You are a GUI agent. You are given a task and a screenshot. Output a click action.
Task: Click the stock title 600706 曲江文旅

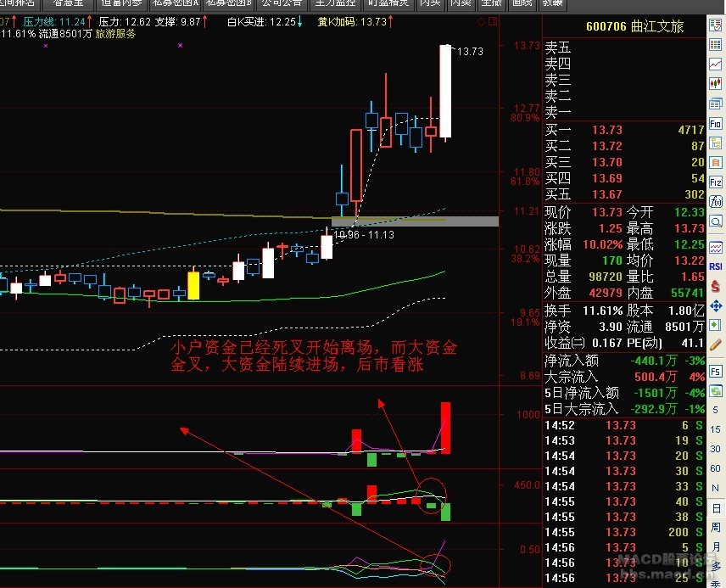646,26
